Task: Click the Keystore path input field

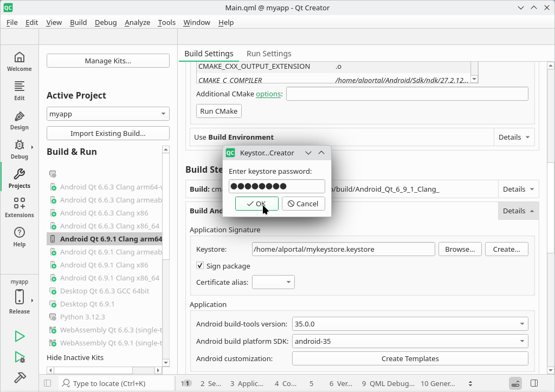Action: [343, 249]
